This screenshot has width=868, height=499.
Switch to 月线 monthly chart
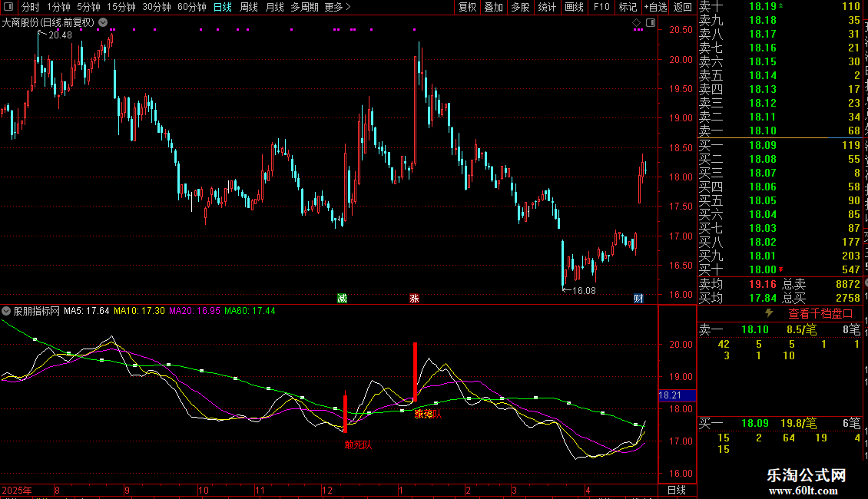tap(274, 7)
